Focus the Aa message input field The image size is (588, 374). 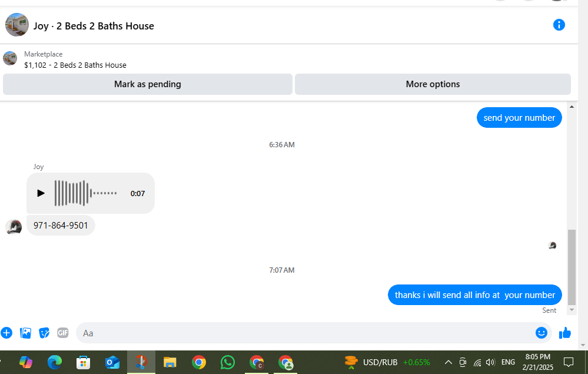click(305, 333)
